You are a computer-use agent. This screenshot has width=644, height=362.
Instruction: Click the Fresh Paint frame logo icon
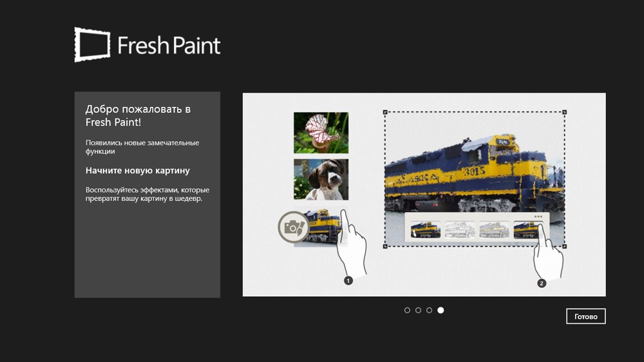coord(92,44)
